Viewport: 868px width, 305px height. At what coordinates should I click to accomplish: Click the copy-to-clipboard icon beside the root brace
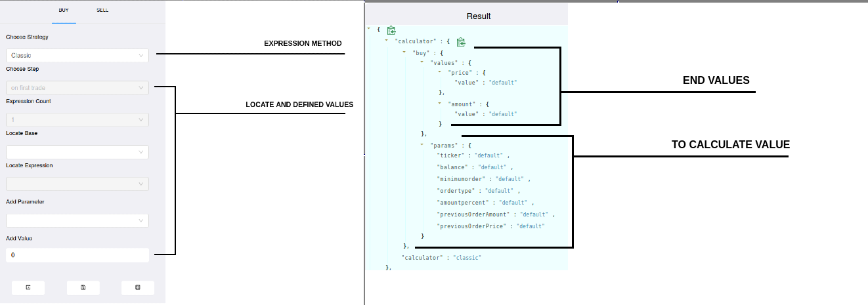[391, 30]
